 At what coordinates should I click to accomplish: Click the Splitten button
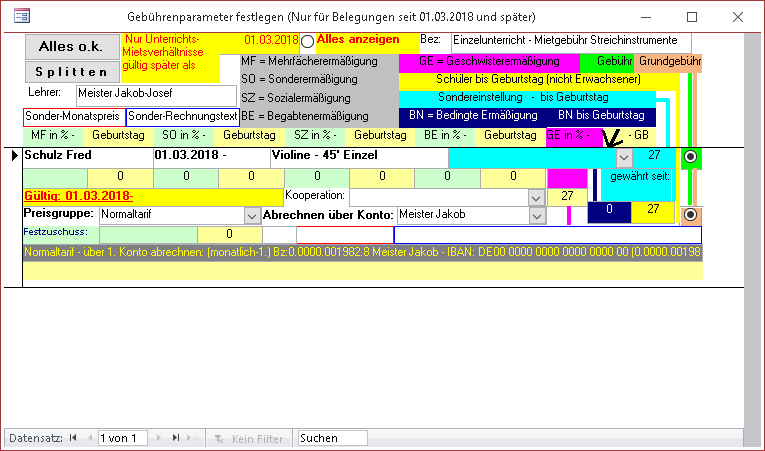[70, 73]
